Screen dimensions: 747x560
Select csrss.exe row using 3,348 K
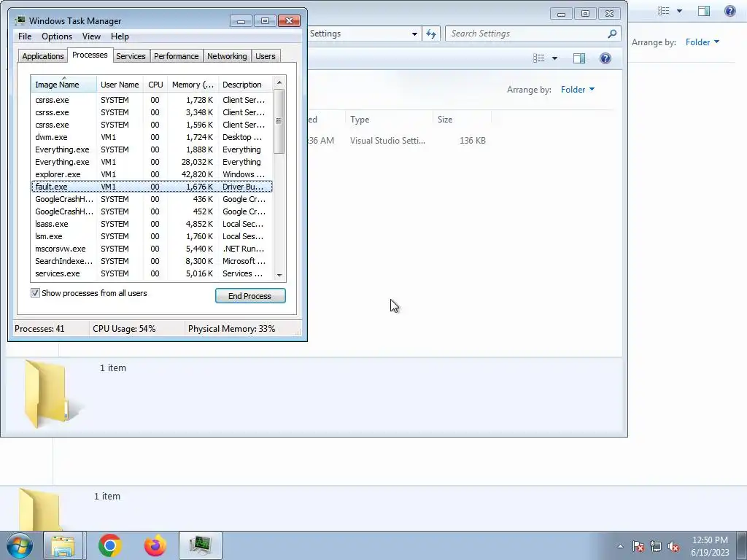pyautogui.click(x=152, y=112)
